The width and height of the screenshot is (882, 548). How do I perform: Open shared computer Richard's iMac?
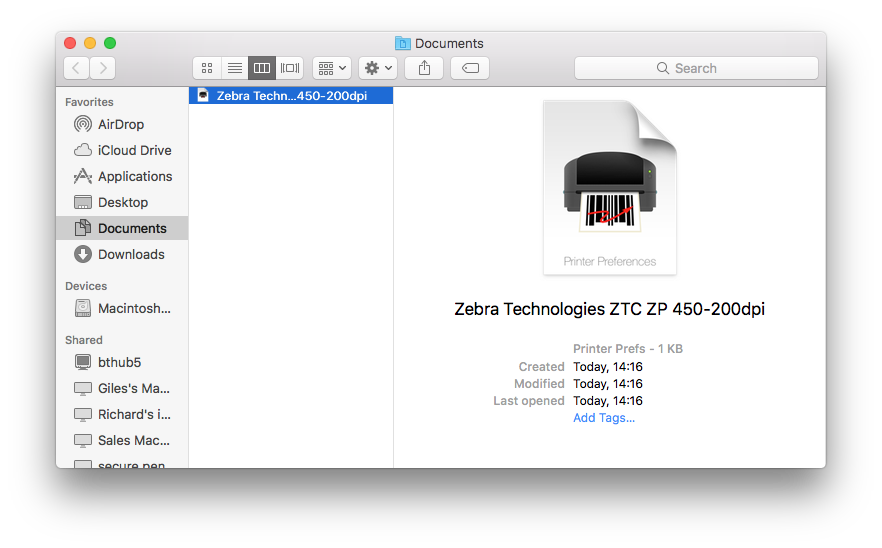[x=122, y=414]
